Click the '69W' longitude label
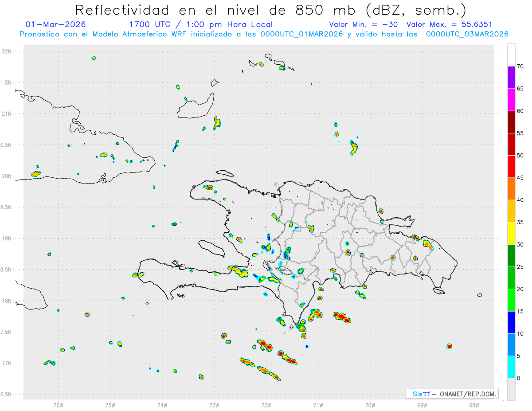The width and height of the screenshot is (532, 411). (422, 405)
